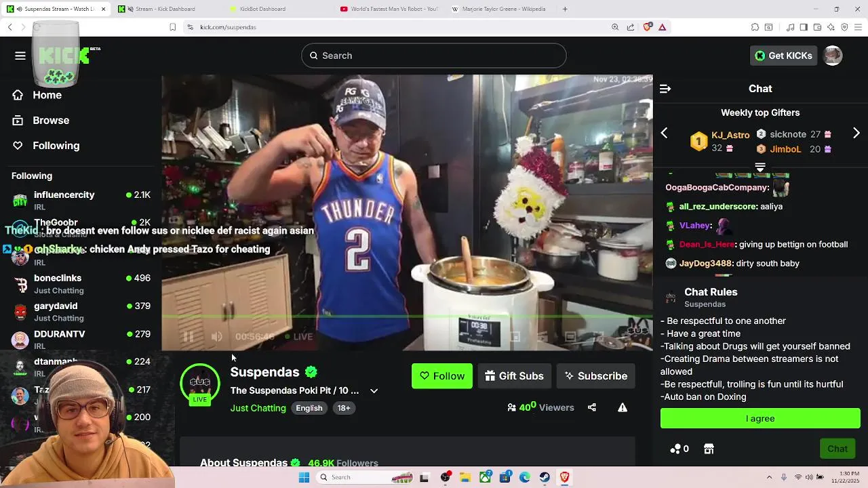Open the share stream icon
Image resolution: width=868 pixels, height=488 pixels.
click(592, 407)
